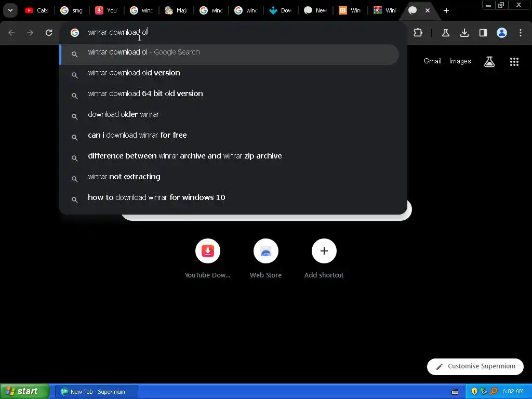This screenshot has height=399, width=532.
Task: Open the Google apps grid icon
Action: 514,62
